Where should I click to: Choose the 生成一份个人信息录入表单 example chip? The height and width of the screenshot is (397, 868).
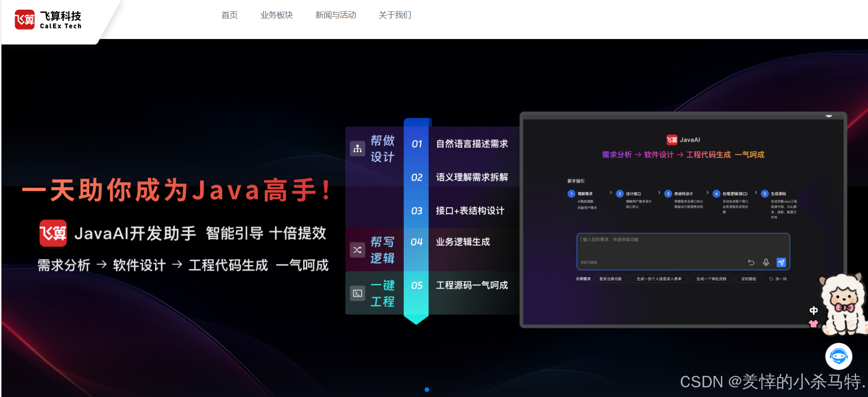point(659,279)
